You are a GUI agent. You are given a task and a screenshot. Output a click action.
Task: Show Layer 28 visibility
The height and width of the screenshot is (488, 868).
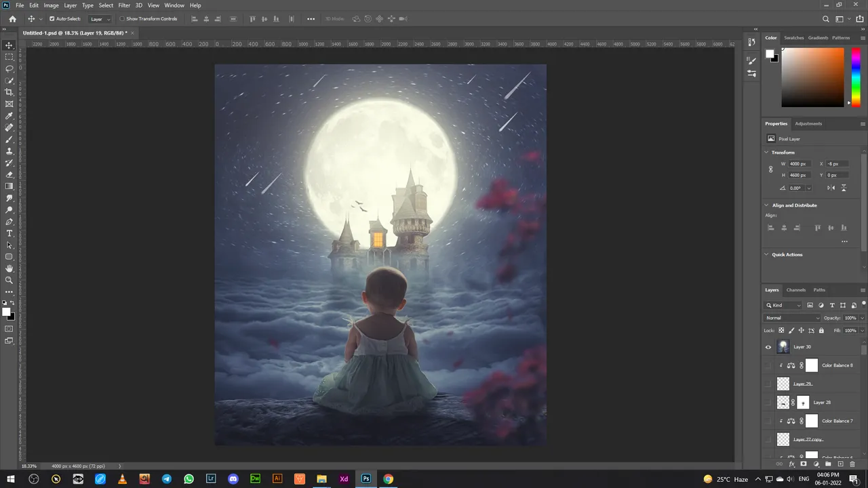(768, 403)
